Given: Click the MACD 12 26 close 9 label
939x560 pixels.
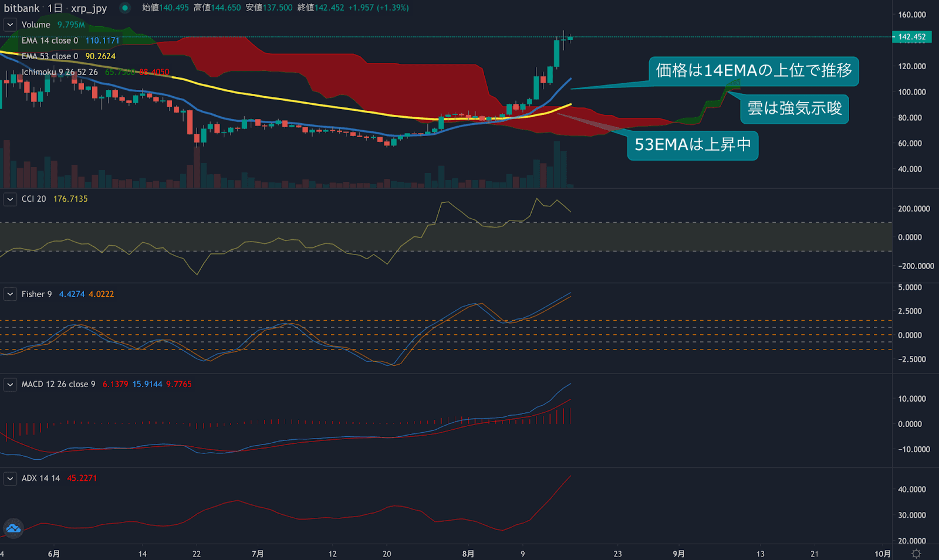Looking at the screenshot, I should coord(58,385).
